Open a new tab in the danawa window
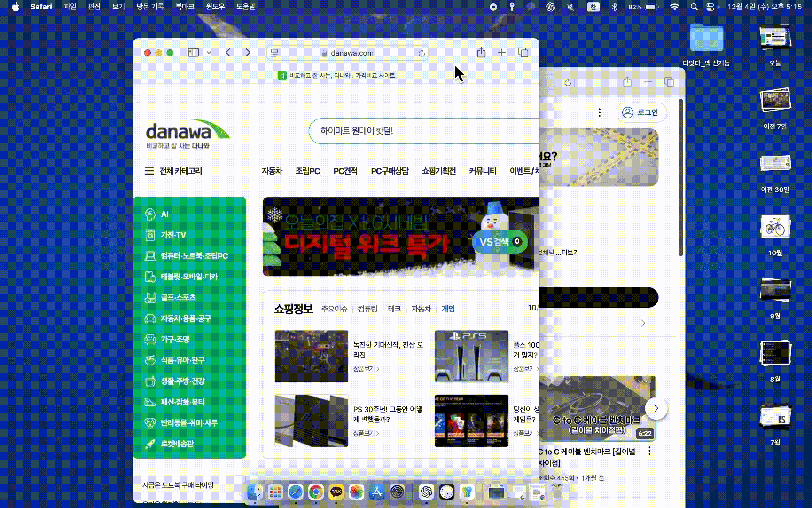 (502, 52)
